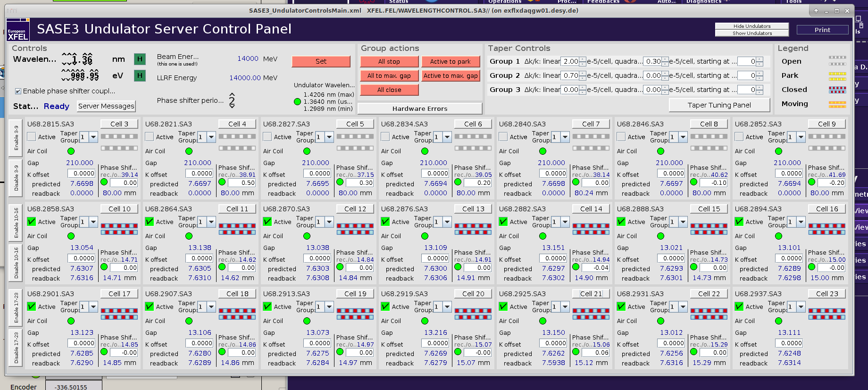Image resolution: width=868 pixels, height=390 pixels.
Task: Click the Legend Closed state icon
Action: coord(837,90)
